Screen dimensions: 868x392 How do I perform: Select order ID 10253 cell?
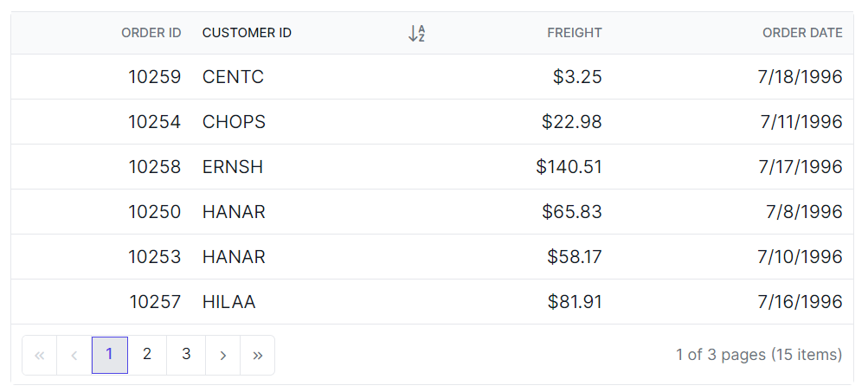click(x=155, y=257)
